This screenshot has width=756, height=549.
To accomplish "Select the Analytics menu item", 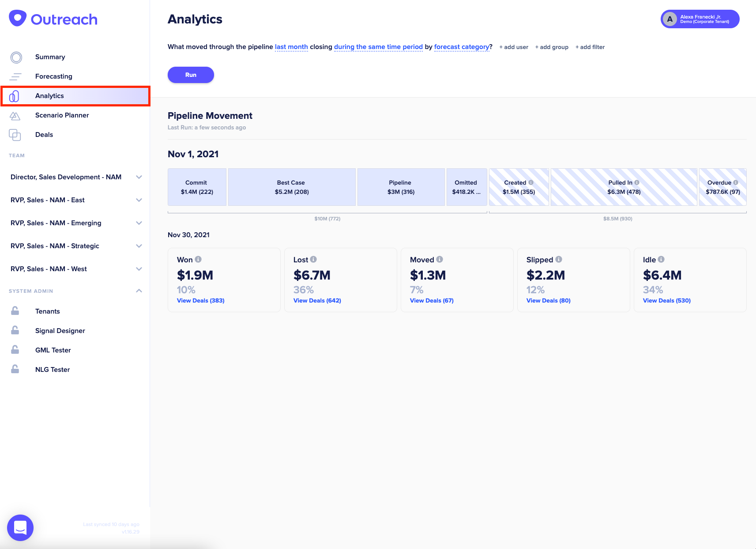I will click(x=75, y=96).
